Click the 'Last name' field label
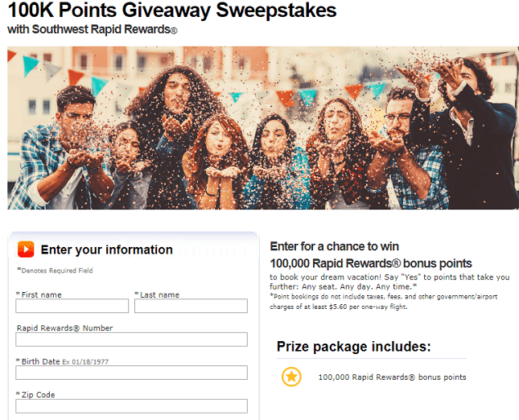Viewport: 519px width, 420px height. click(x=157, y=294)
